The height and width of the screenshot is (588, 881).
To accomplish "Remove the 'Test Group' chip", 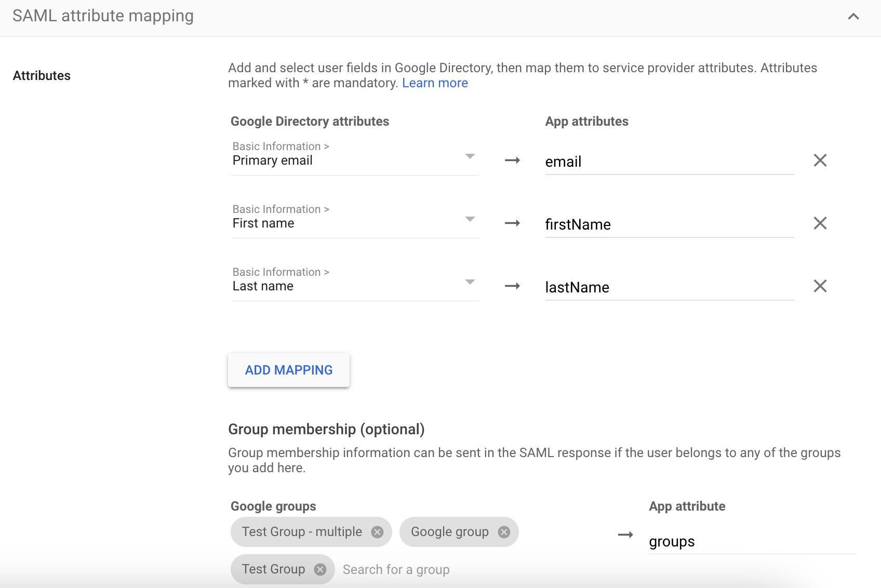I will [321, 569].
